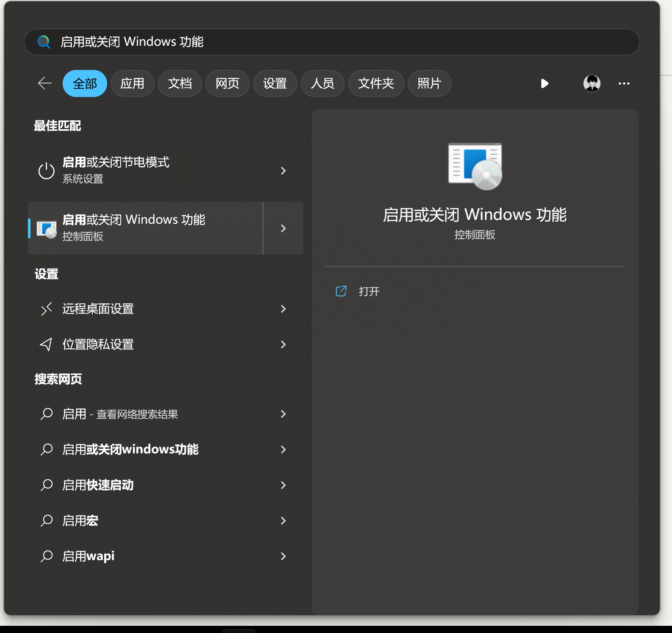Click the open icon in preview pane

click(341, 291)
